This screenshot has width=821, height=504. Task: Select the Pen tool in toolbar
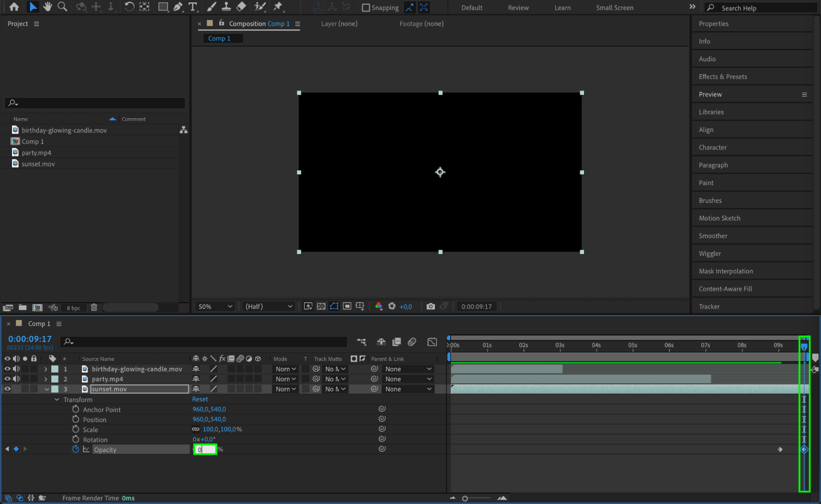coord(178,7)
